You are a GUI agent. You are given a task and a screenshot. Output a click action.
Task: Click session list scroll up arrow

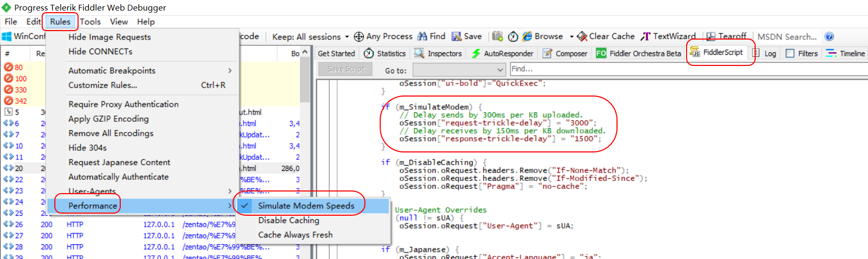(x=305, y=52)
